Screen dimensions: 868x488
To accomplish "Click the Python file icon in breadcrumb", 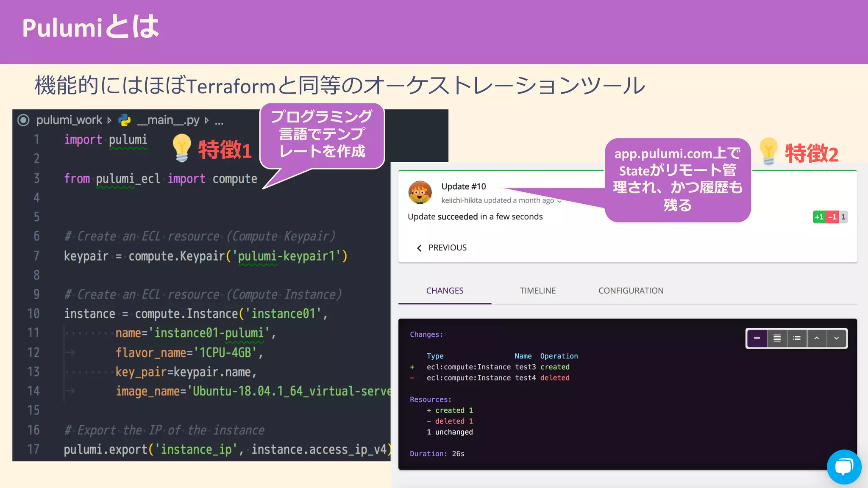I will click(125, 120).
